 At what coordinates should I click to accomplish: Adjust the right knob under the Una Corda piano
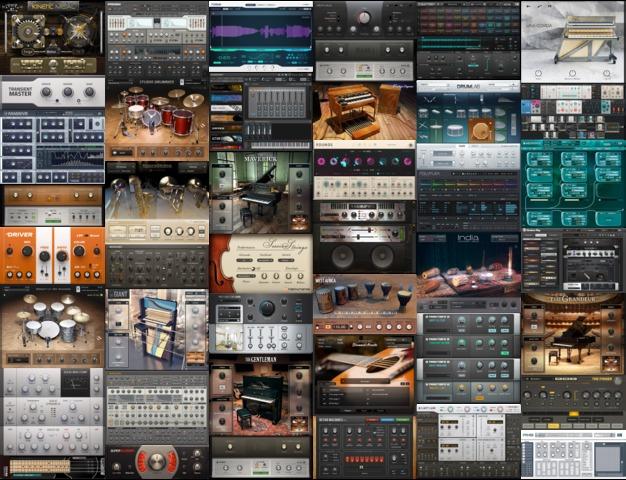[x=606, y=73]
